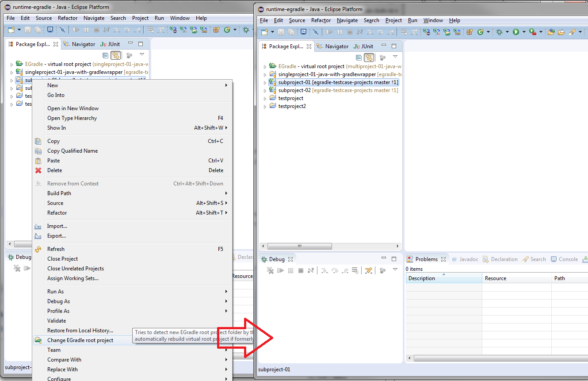Click Skip All Breakpoints icon in right window
This screenshot has width=588, height=381.
point(316,32)
